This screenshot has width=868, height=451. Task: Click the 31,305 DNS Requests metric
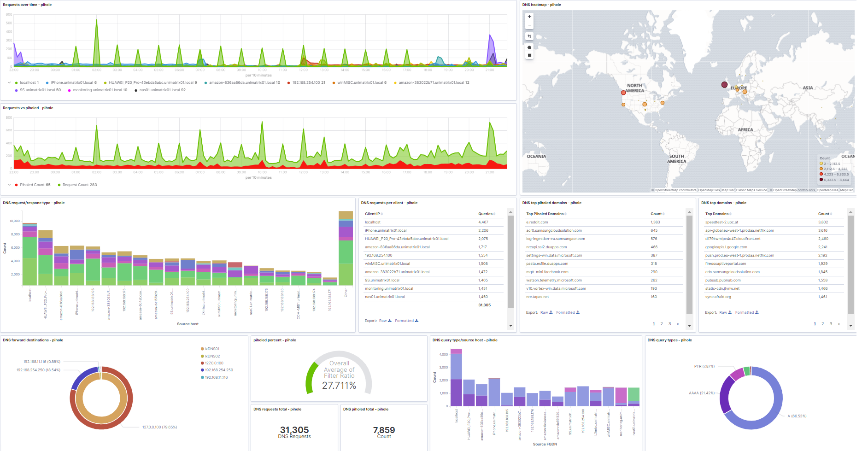point(294,432)
